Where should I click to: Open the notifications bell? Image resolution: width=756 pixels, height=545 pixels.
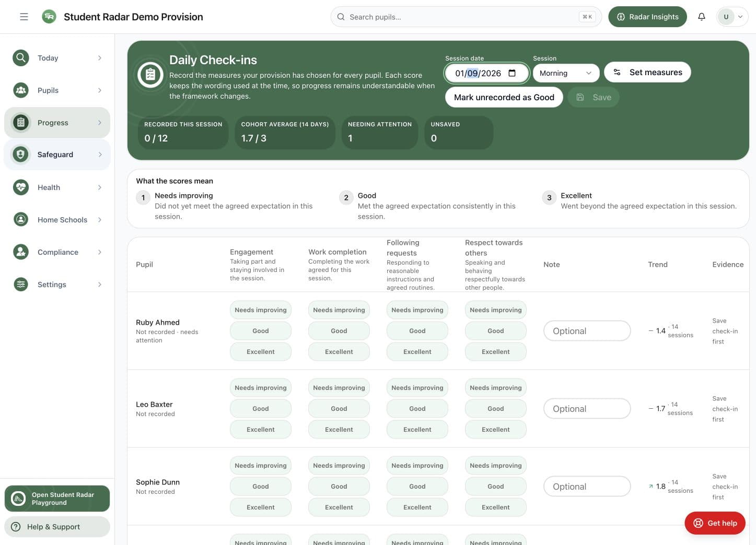click(702, 17)
